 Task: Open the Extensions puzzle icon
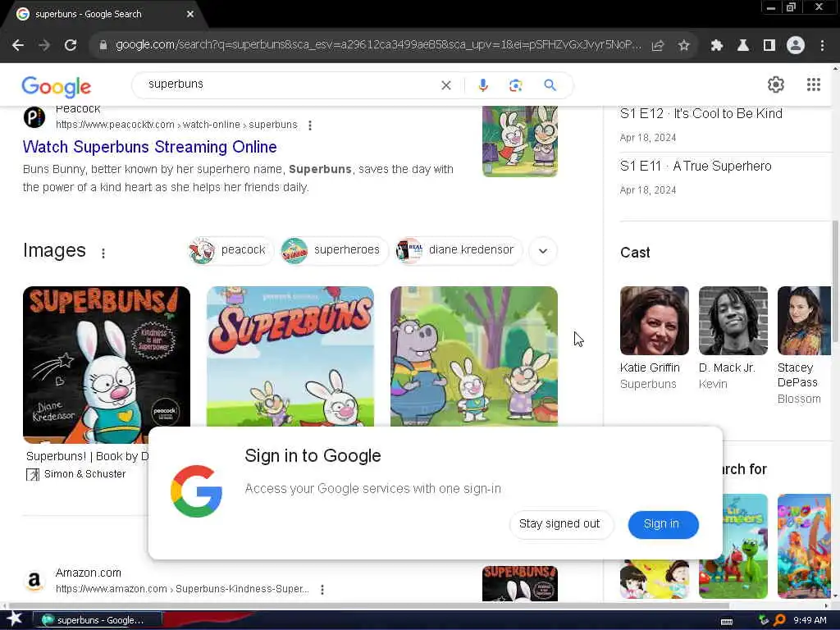tap(717, 46)
